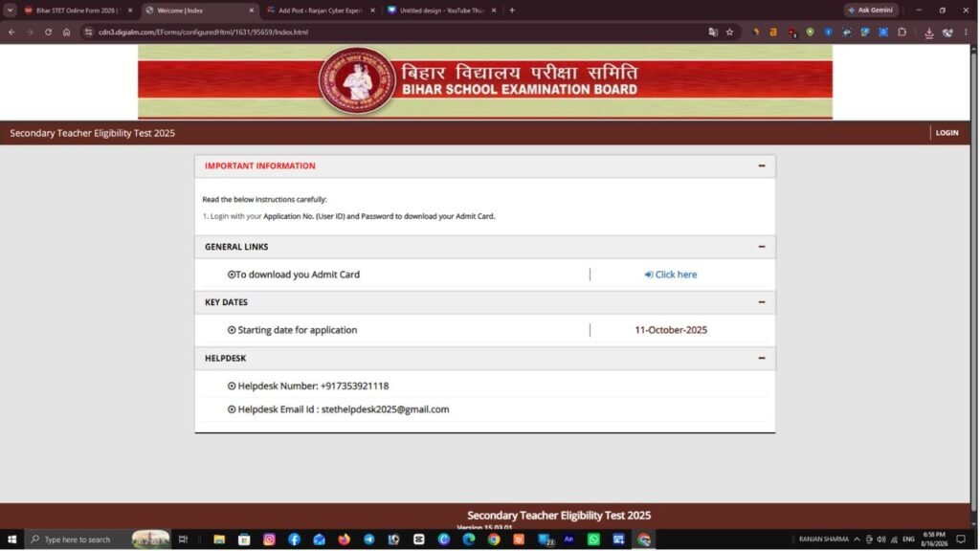
Task: Open Task View from the taskbar
Action: pyautogui.click(x=183, y=540)
